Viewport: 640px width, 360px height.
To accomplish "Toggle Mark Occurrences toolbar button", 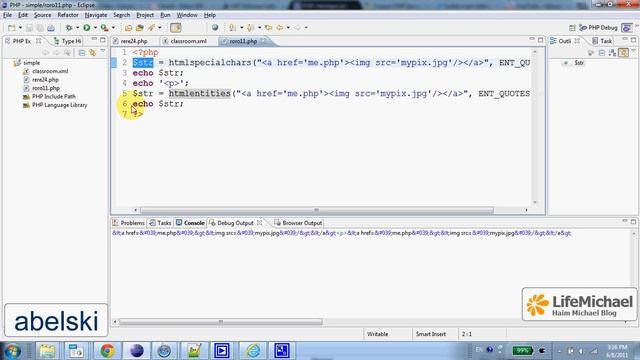I will pos(176,28).
